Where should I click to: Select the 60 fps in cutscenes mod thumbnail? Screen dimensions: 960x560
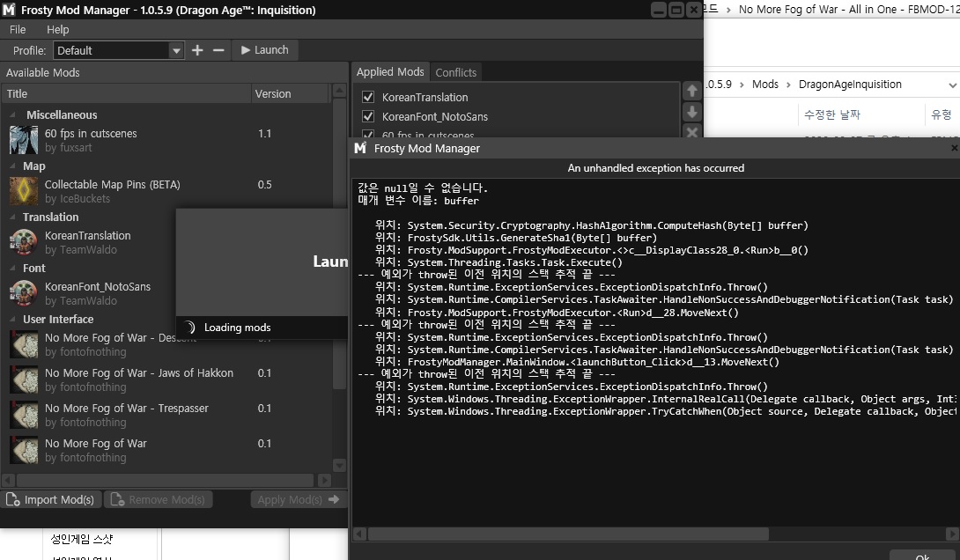coord(24,140)
